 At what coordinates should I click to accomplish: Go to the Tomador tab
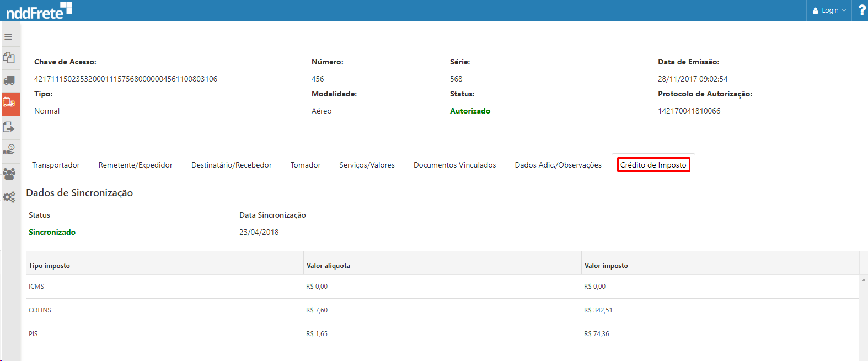point(306,165)
